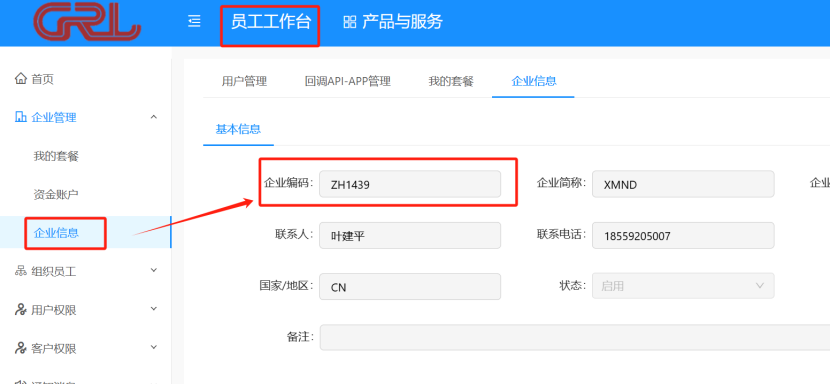Expand the 组织员工 chevron
Viewport: 831px width, 385px height.
(154, 270)
